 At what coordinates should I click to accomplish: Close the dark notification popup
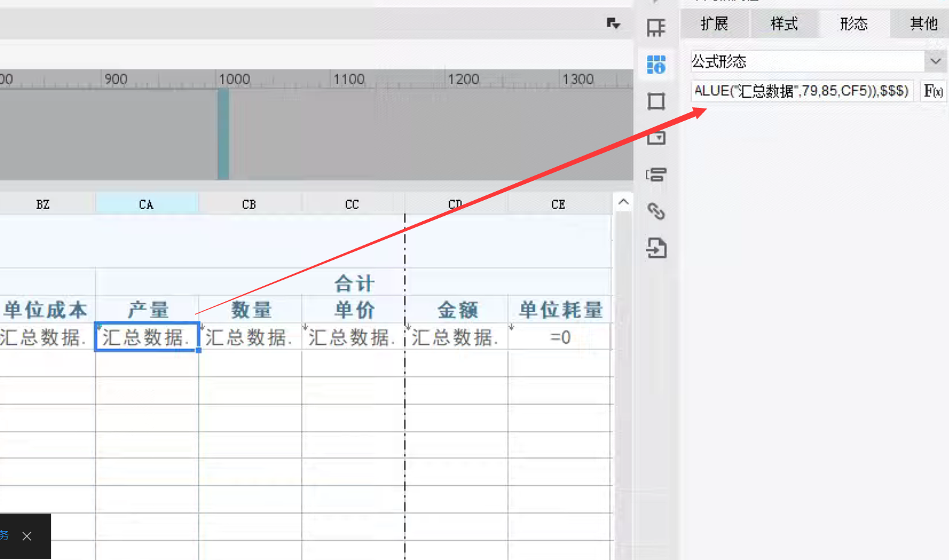coord(27,536)
